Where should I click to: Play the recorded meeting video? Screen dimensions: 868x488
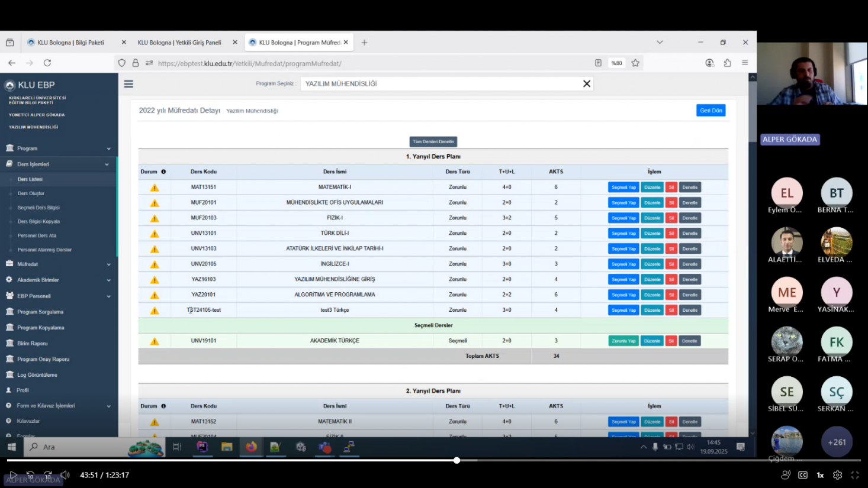13,475
